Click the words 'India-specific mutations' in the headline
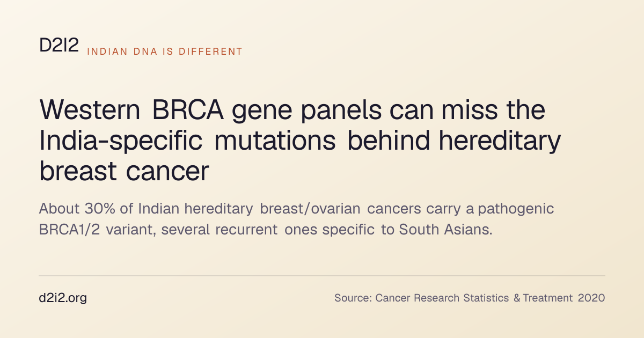 point(188,141)
